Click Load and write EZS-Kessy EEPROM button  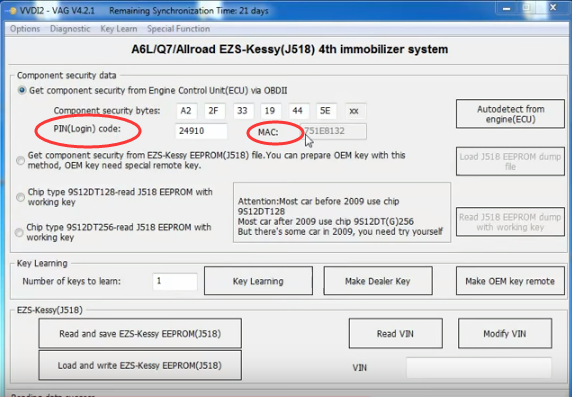[x=140, y=365]
